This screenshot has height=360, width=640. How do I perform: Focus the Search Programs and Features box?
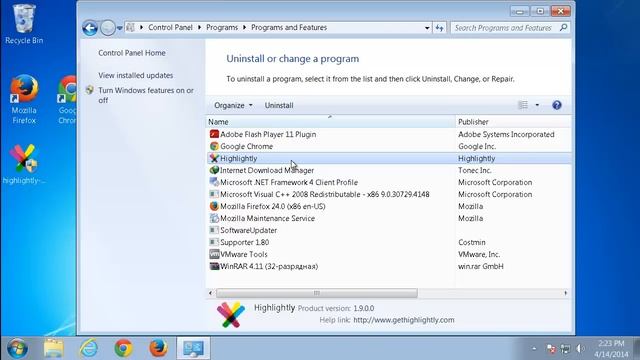pos(511,28)
